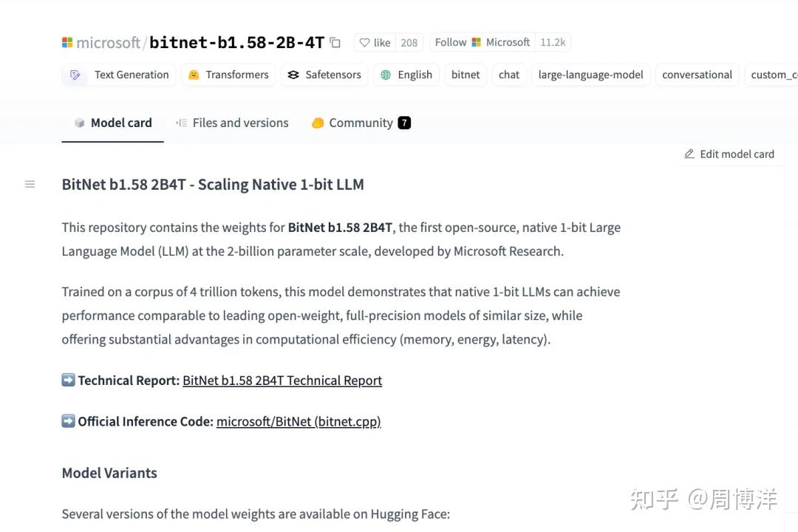The width and height of the screenshot is (798, 532).
Task: Click the 208 likes counter badge
Action: pyautogui.click(x=409, y=42)
